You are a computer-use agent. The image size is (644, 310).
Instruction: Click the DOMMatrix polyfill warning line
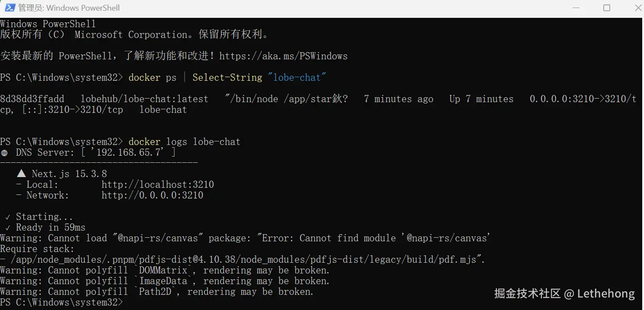tap(165, 270)
